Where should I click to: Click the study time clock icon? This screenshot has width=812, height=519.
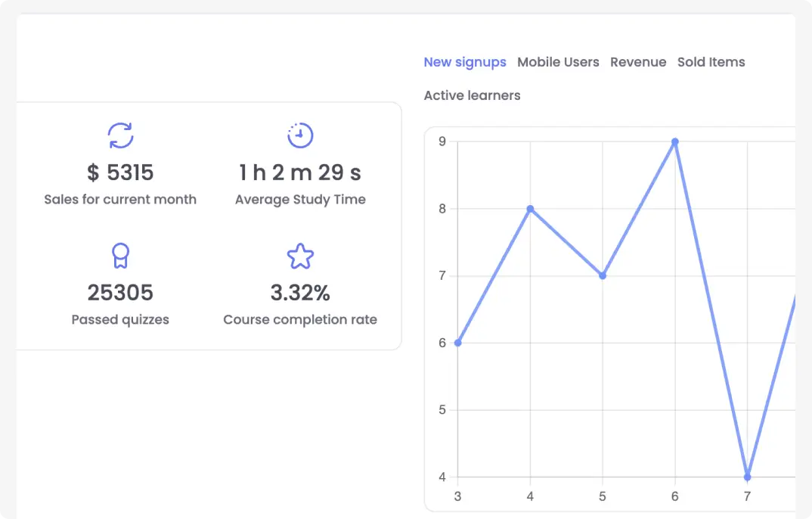click(x=300, y=135)
